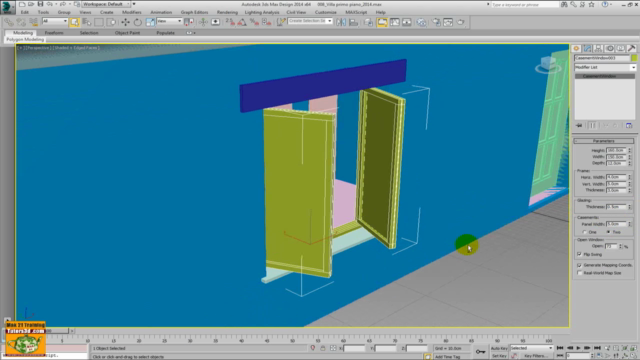Open the All selection filter dropdown

55,21
